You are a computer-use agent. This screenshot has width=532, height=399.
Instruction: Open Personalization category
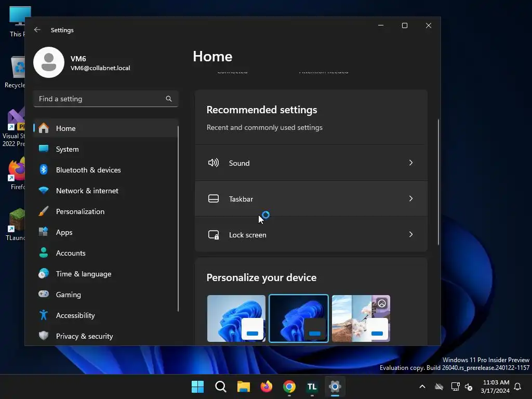click(x=106, y=211)
